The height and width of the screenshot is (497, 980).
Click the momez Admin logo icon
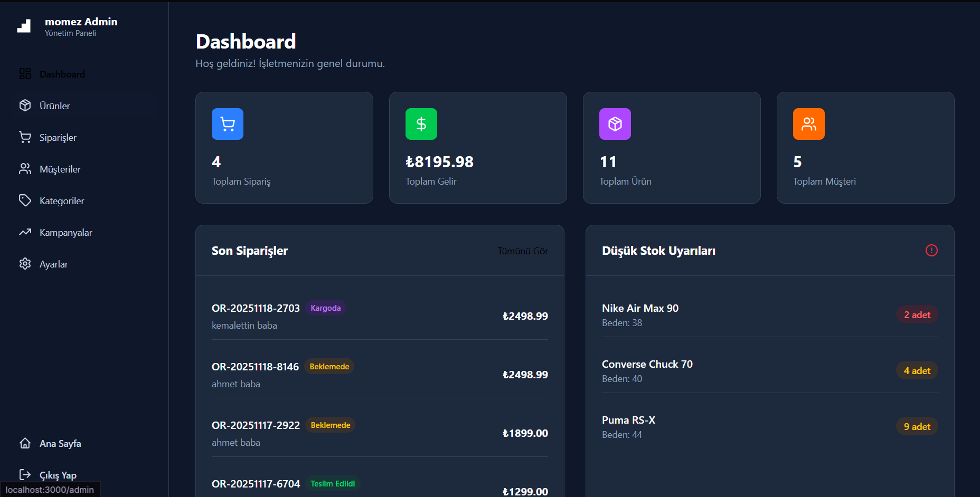pos(24,26)
